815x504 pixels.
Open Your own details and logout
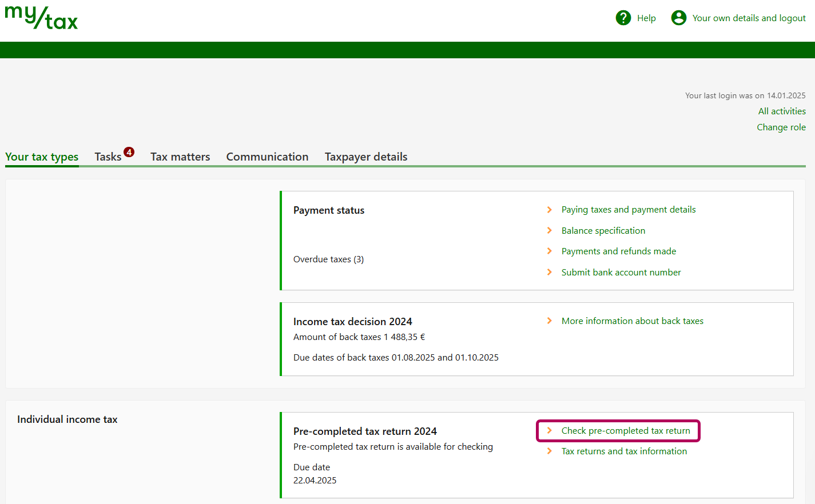(x=749, y=18)
